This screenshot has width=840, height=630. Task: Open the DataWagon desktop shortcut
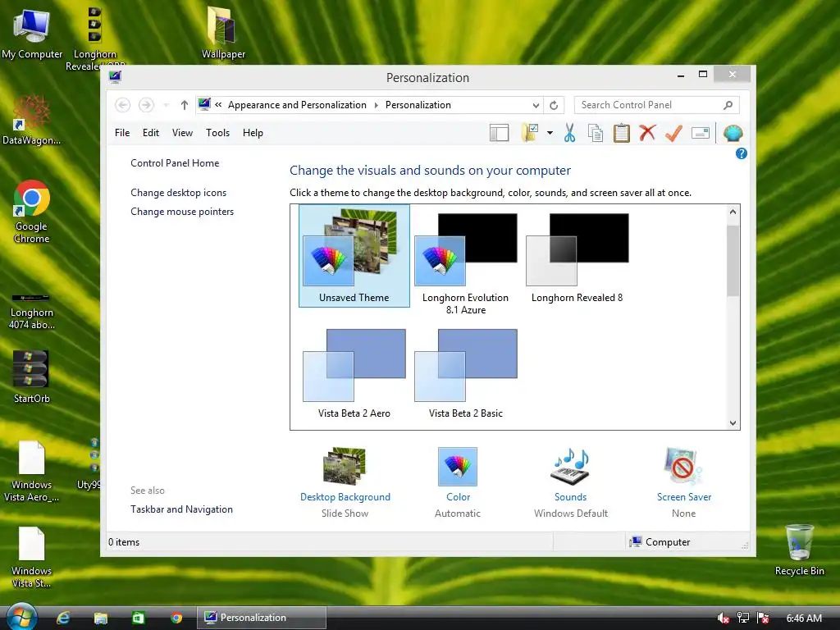(x=32, y=120)
